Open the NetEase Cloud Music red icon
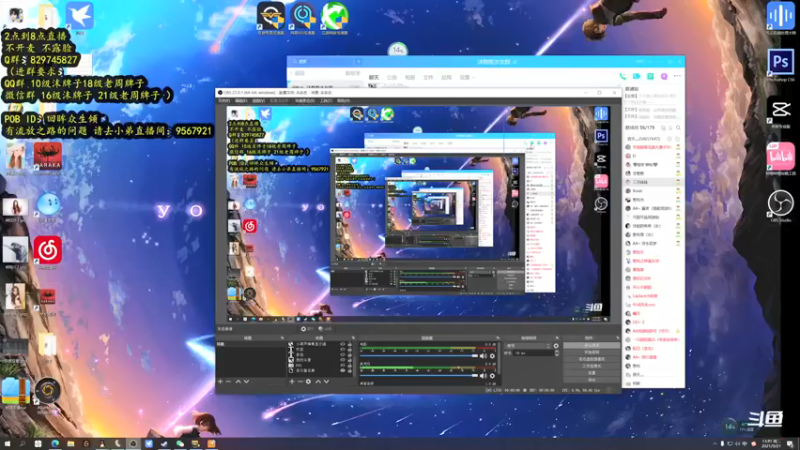The image size is (800, 450). click(x=48, y=250)
